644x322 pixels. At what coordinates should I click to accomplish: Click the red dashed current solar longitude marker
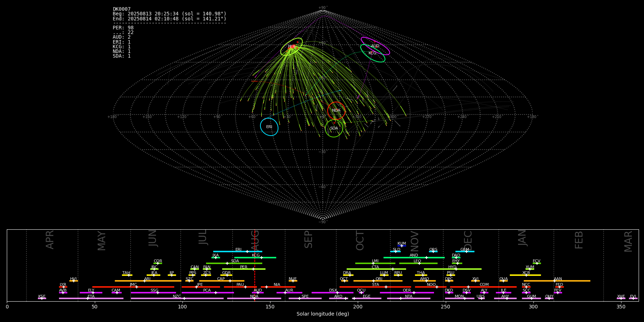254,265
